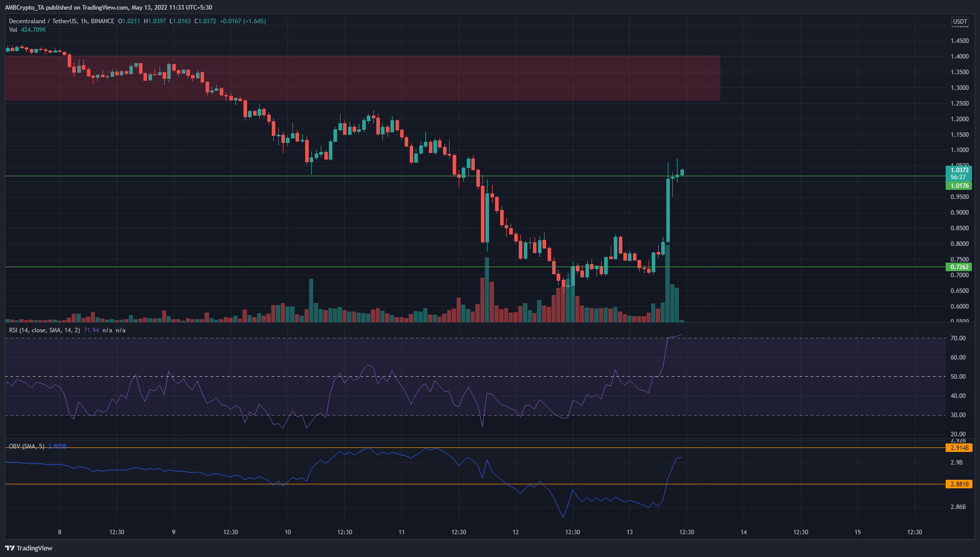The width and height of the screenshot is (980, 557).
Task: Click the close value C1.0372
Action: point(205,21)
